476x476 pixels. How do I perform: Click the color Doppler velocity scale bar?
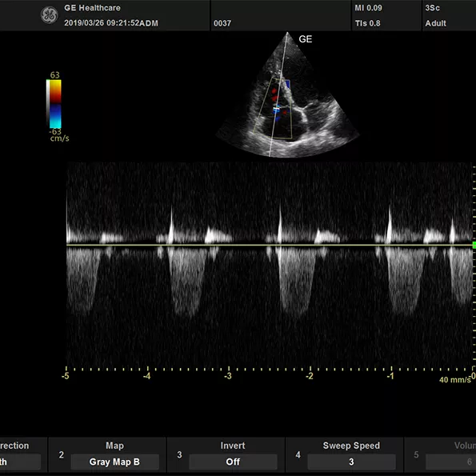54,103
